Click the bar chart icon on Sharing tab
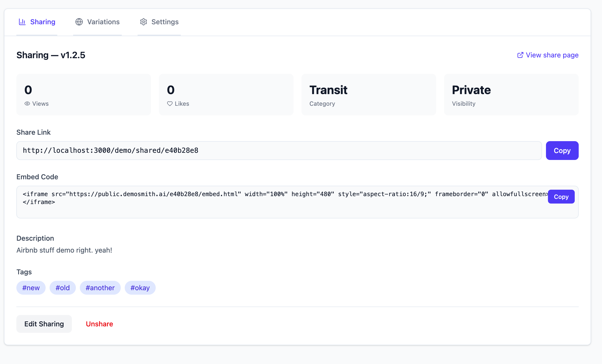The height and width of the screenshot is (364, 602). pos(22,22)
